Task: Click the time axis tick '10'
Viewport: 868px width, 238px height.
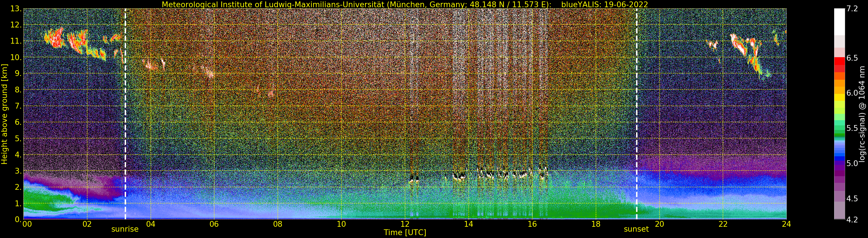Action: click(341, 224)
